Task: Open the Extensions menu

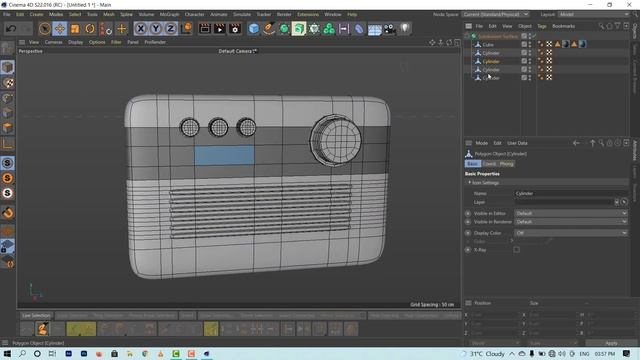Action: 308,14
